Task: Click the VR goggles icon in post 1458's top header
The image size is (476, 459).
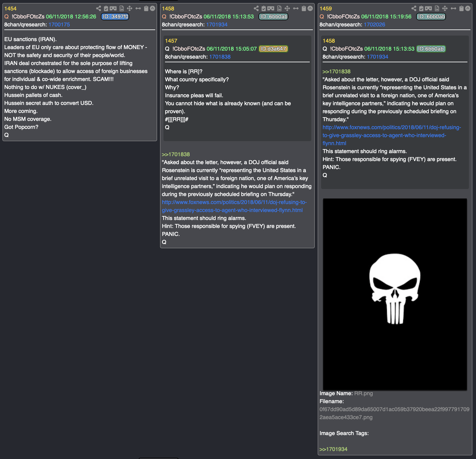Action: pyautogui.click(x=271, y=9)
